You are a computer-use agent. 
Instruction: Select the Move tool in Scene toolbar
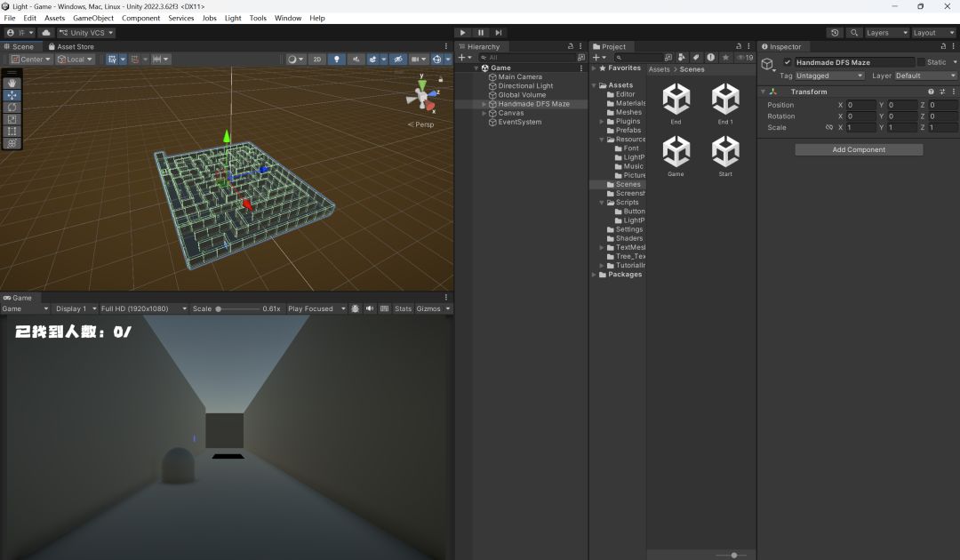tap(12, 95)
